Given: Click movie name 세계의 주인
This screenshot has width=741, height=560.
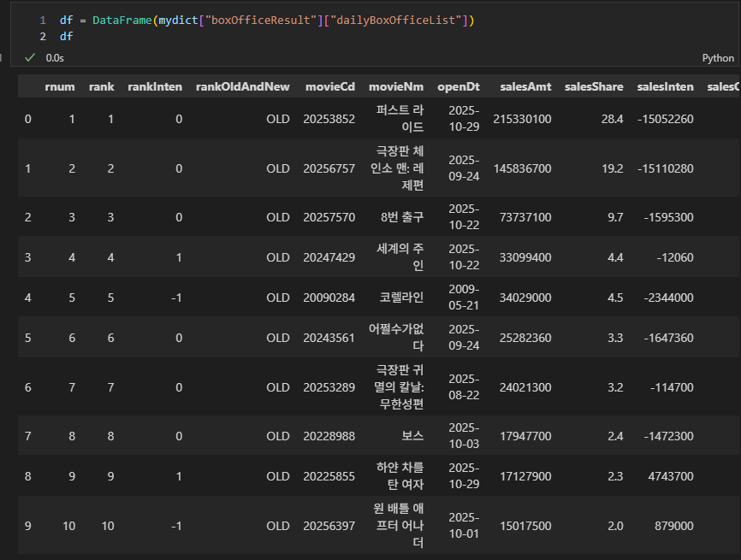Looking at the screenshot, I should click(400, 256).
